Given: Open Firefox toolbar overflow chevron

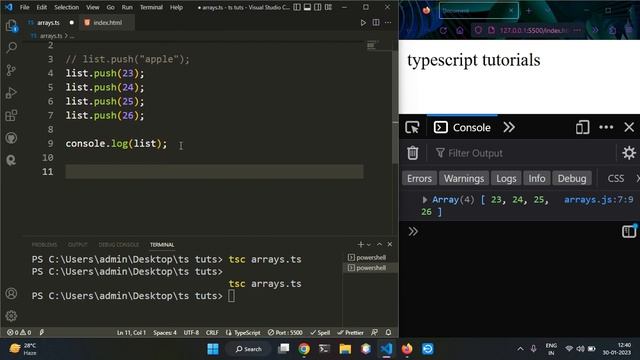Looking at the screenshot, I should (x=595, y=30).
